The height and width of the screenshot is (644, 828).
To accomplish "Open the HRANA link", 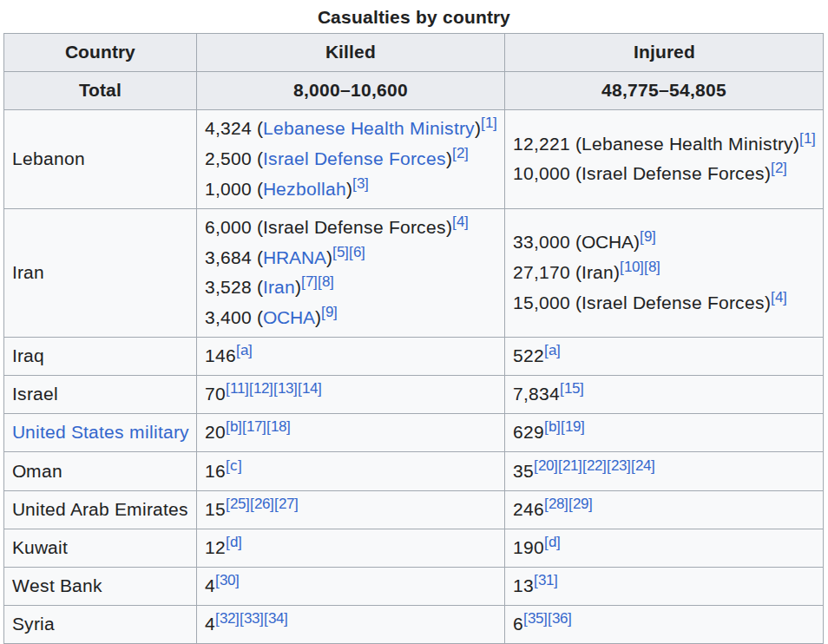I will pos(294,258).
